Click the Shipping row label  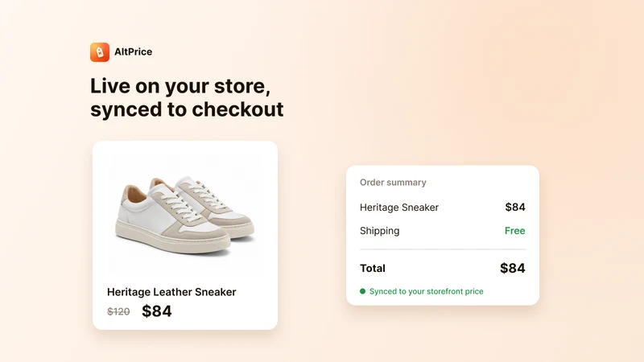[379, 231]
